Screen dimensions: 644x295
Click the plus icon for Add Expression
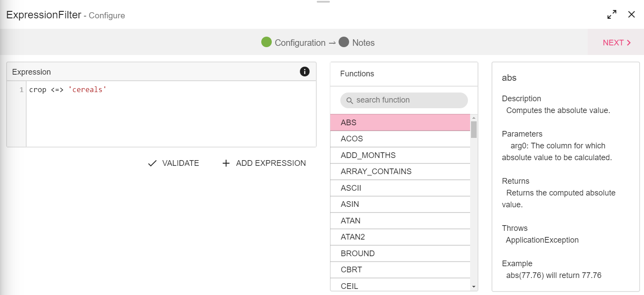[x=226, y=163]
